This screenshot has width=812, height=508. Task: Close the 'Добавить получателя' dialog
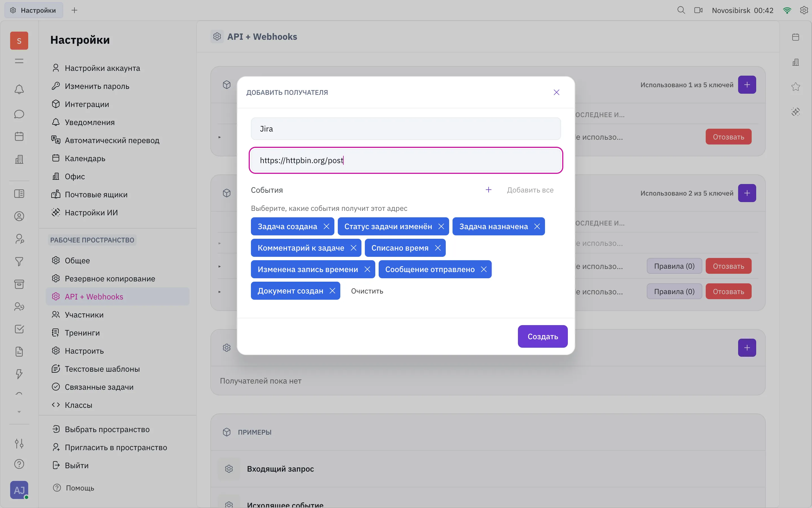556,92
